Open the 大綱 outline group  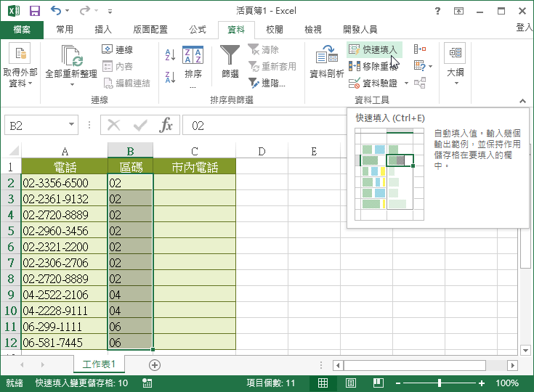[x=455, y=64]
